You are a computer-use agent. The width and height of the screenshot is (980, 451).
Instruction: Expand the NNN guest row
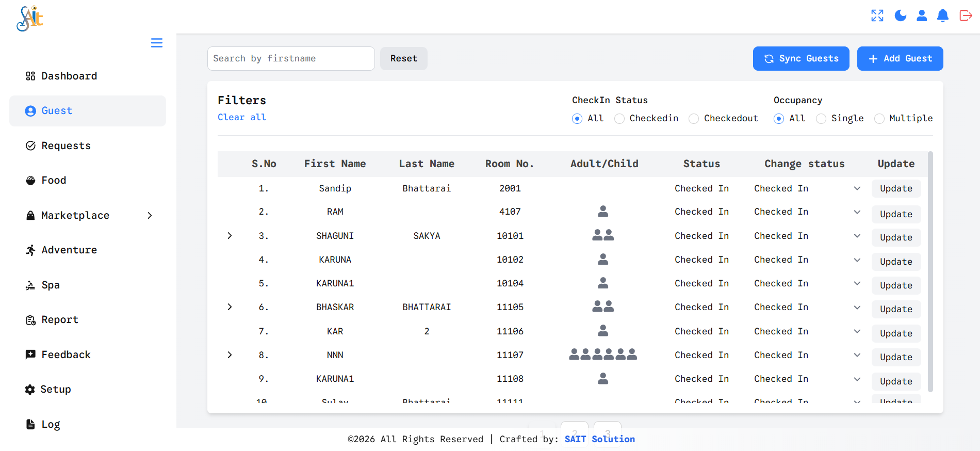click(230, 355)
